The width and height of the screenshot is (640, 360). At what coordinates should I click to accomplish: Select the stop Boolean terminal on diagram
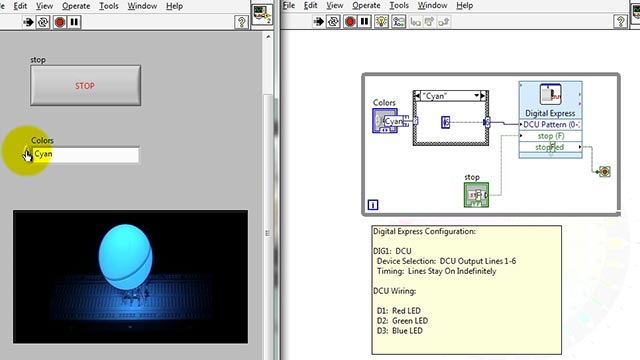click(x=476, y=195)
